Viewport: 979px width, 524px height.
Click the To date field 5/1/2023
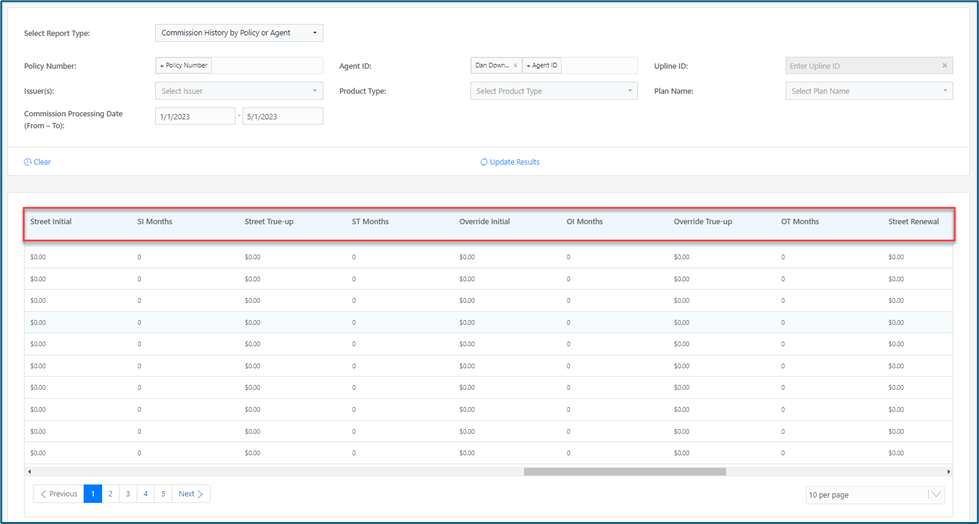283,116
